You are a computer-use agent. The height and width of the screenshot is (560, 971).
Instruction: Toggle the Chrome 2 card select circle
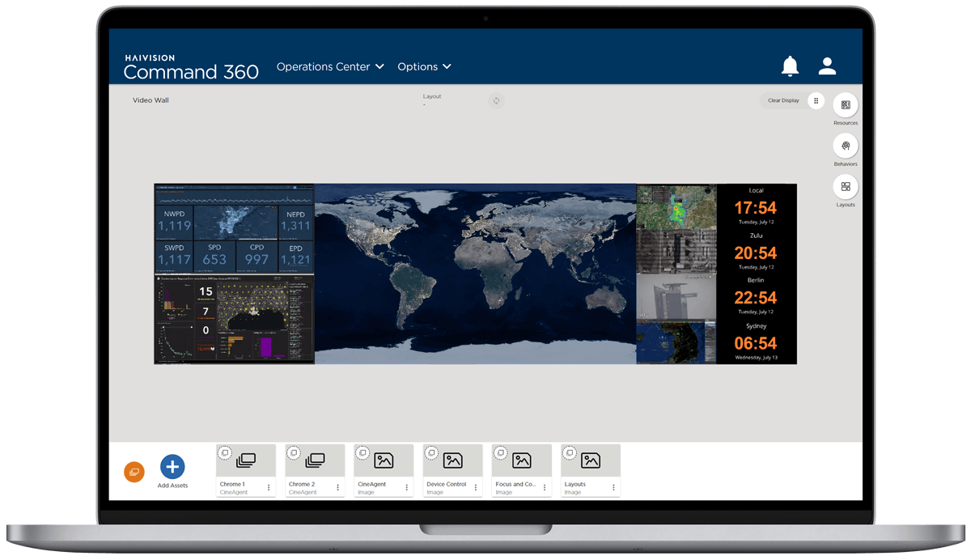[x=294, y=453]
